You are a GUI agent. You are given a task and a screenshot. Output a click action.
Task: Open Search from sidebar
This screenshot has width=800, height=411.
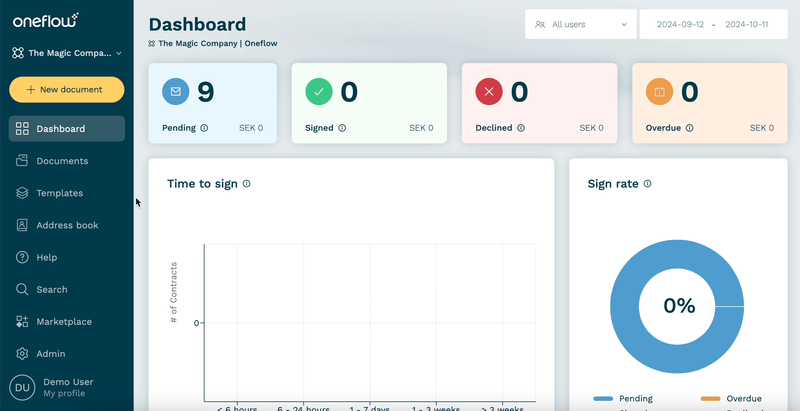[67, 289]
